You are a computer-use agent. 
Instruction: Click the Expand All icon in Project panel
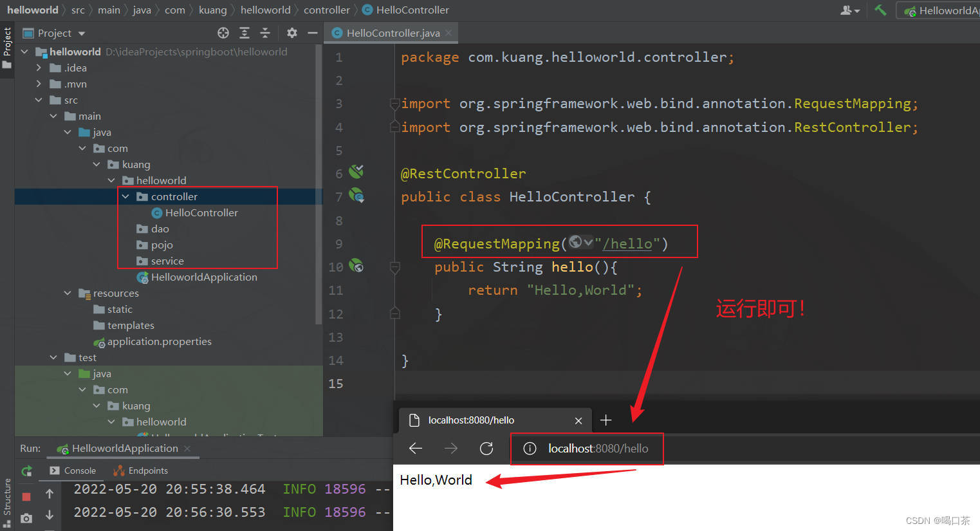click(x=245, y=33)
